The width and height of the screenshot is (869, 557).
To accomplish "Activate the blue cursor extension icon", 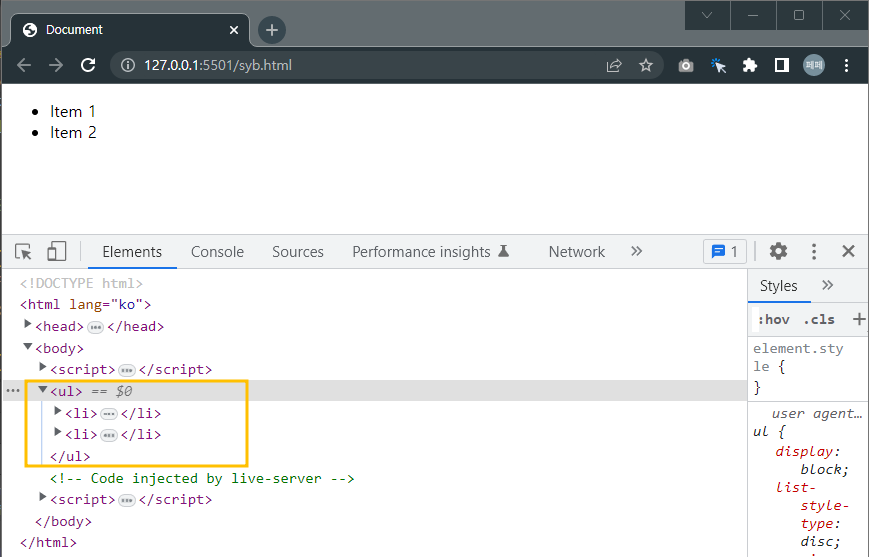I will coord(718,65).
